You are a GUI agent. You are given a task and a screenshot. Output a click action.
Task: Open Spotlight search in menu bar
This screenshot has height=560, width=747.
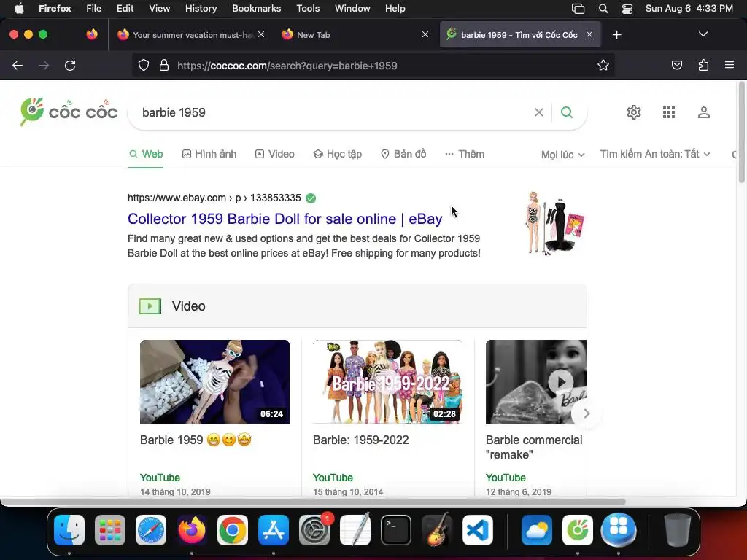[603, 9]
